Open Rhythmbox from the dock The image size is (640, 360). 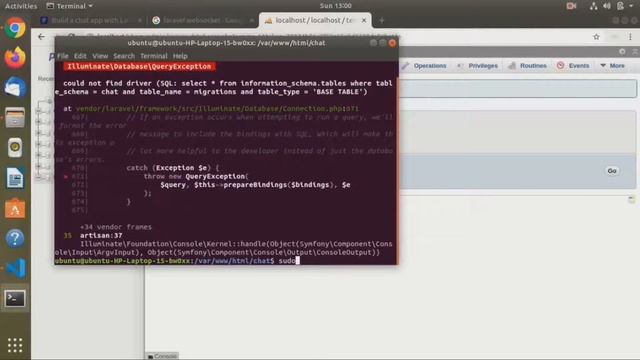pos(15,148)
